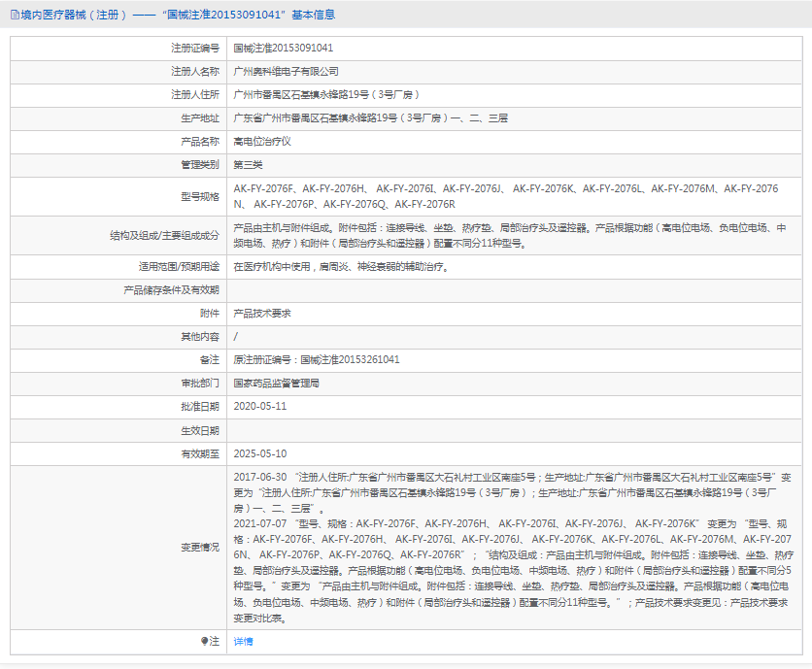Viewport: 812px width, 669px height.
Task: Select the remark 原注册证编号：国械注准20153261041
Action: tap(317, 360)
